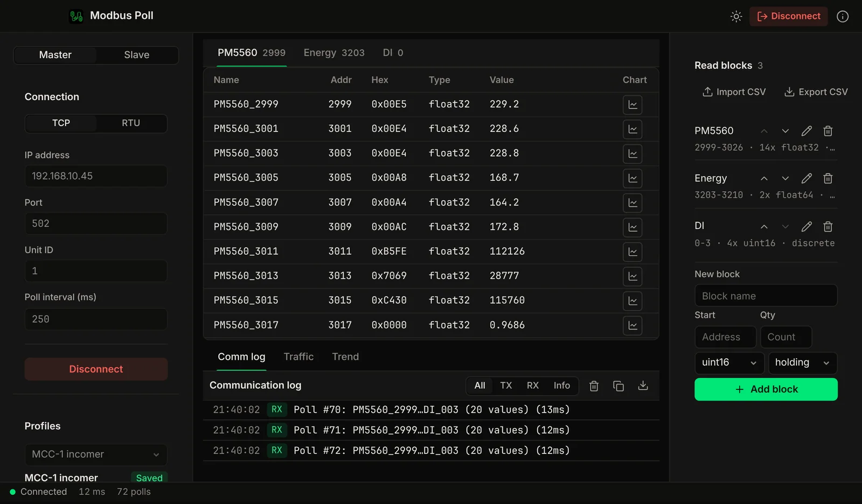Download the communication log
This screenshot has width=862, height=504.
[643, 386]
